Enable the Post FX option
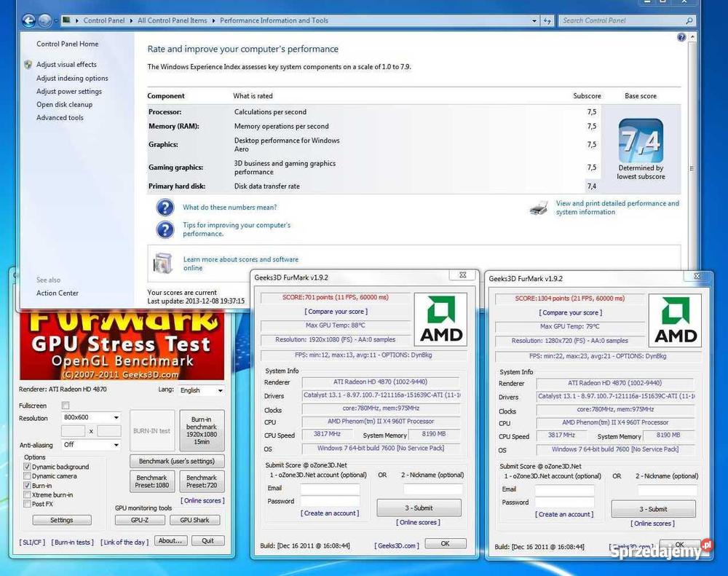Screen dimensions: 728x576 [27, 504]
